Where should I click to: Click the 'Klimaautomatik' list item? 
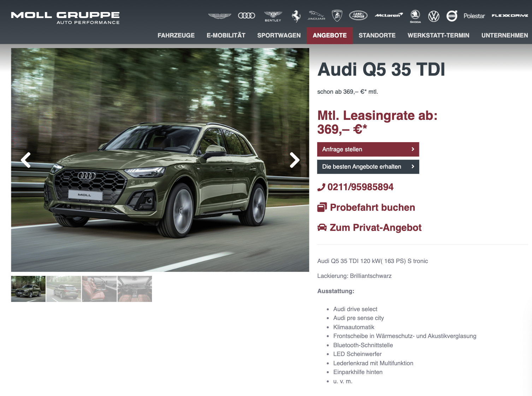click(354, 327)
